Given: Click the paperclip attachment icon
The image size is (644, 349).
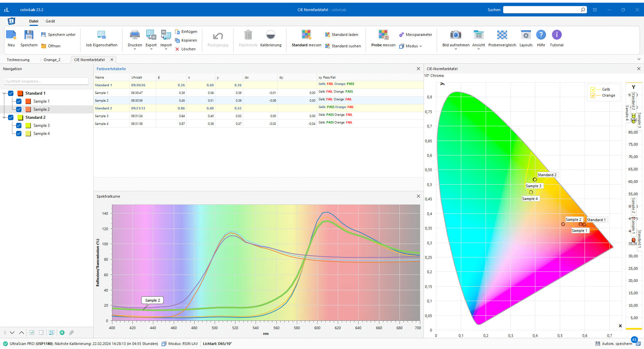Looking at the screenshot, I should 71,333.
